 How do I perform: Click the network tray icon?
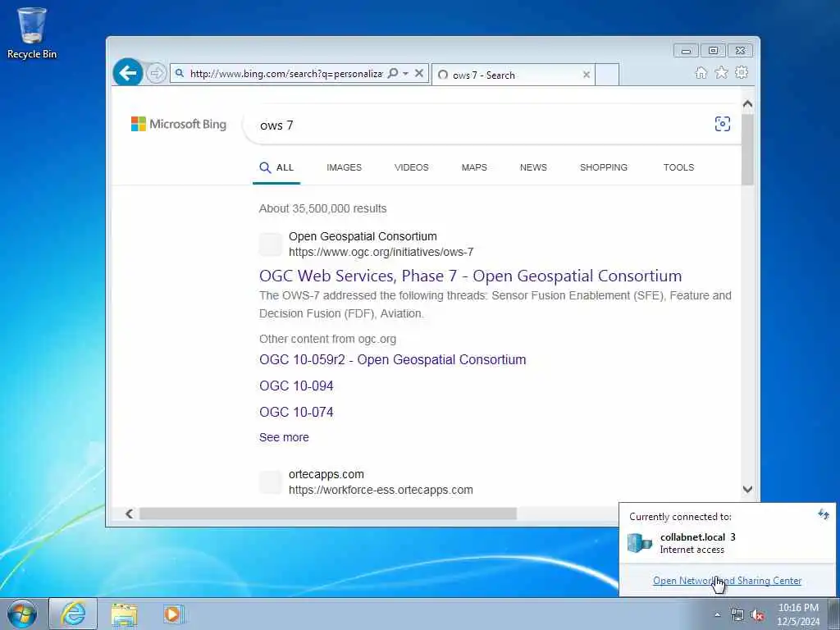[x=737, y=614]
